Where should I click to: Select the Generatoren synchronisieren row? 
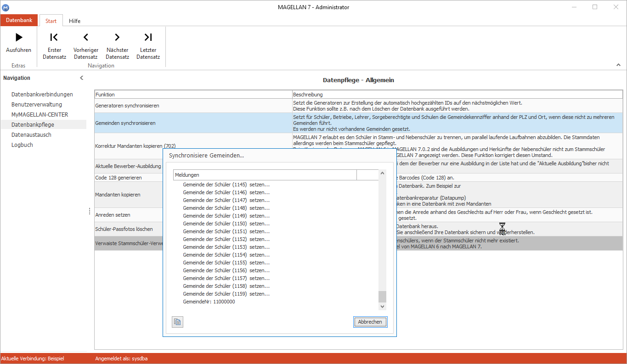(358, 106)
